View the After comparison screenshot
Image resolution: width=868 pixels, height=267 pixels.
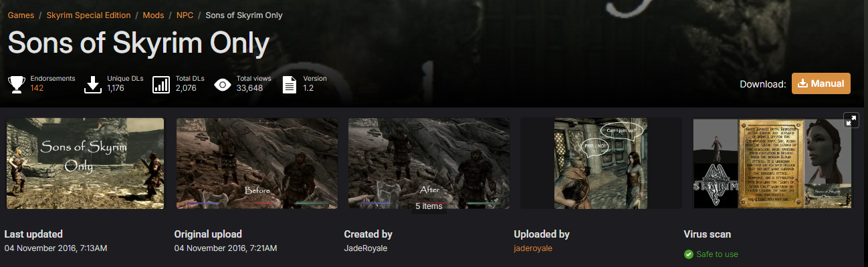point(429,164)
